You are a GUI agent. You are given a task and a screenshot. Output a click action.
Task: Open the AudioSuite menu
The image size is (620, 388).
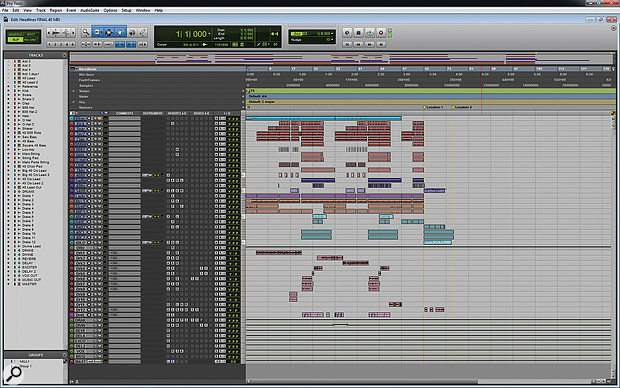pos(90,10)
